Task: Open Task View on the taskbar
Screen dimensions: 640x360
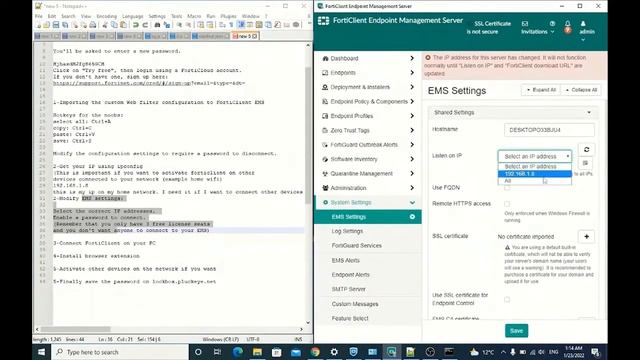Action: coord(217,351)
